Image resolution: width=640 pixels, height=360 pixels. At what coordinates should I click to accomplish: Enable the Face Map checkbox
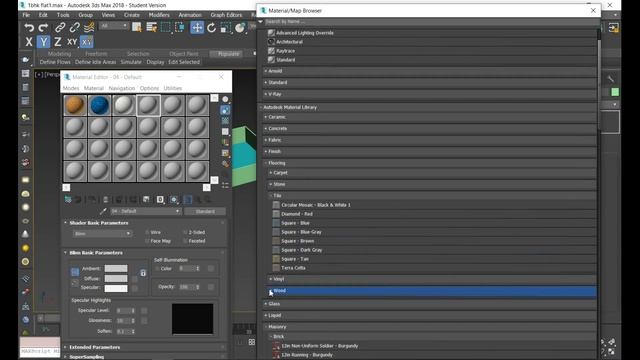coord(147,241)
